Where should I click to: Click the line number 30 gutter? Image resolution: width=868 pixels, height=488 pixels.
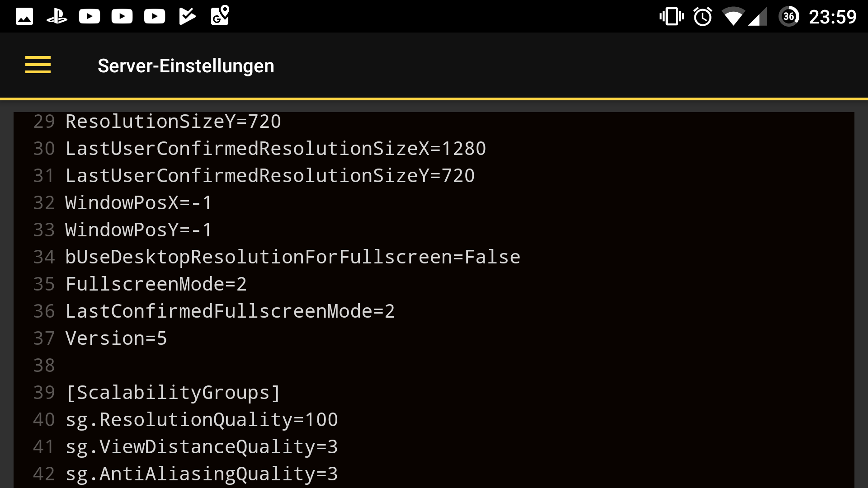44,149
